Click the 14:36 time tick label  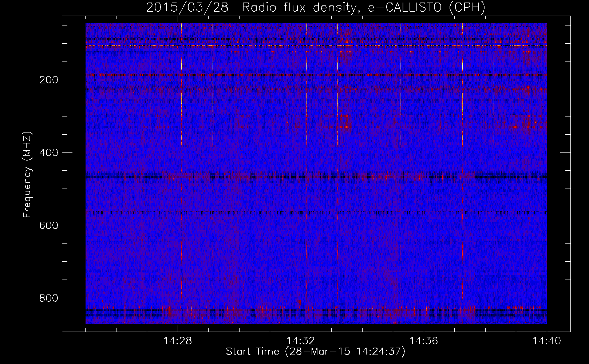pos(424,341)
